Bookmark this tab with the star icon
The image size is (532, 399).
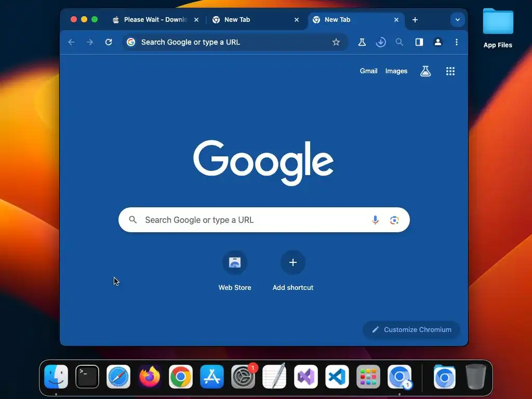(x=336, y=42)
